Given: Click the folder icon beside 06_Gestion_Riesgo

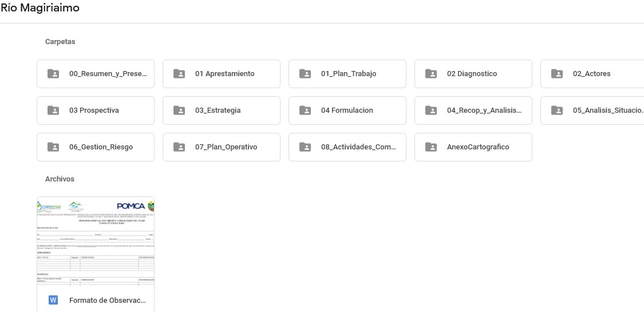Looking at the screenshot, I should click(x=53, y=147).
